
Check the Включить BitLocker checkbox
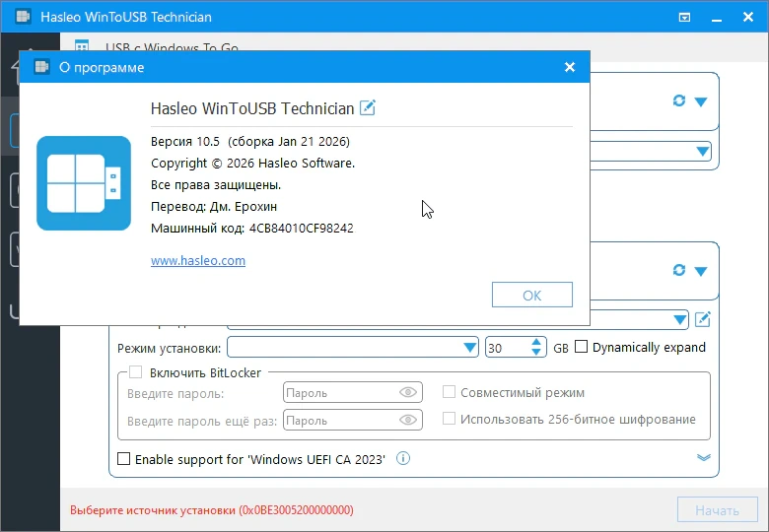[136, 372]
